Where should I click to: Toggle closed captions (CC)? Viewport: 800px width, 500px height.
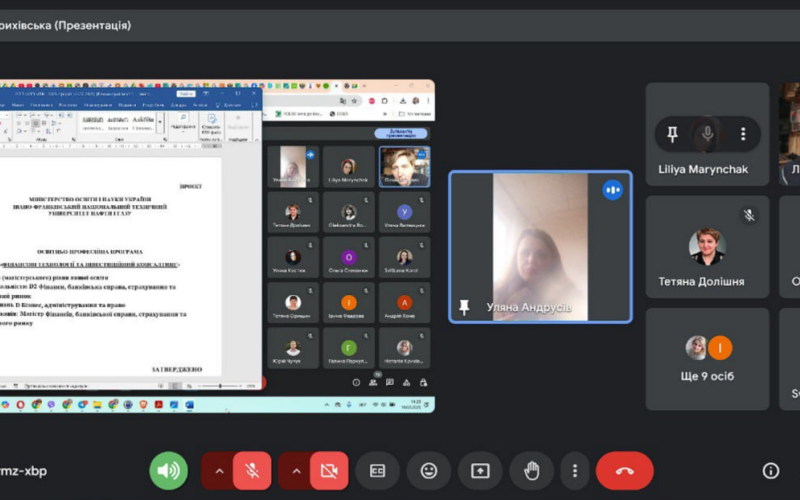point(377,470)
